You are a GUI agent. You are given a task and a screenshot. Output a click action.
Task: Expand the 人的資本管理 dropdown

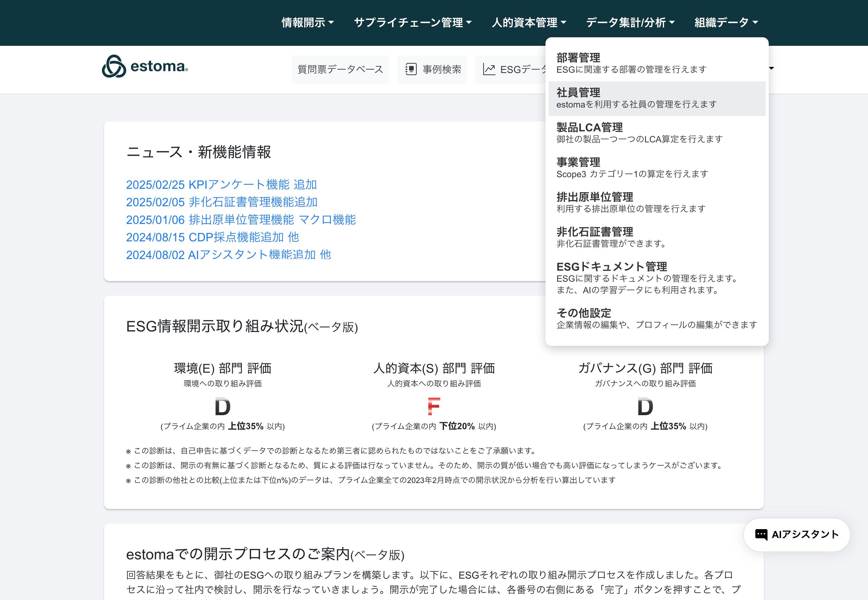click(x=529, y=23)
